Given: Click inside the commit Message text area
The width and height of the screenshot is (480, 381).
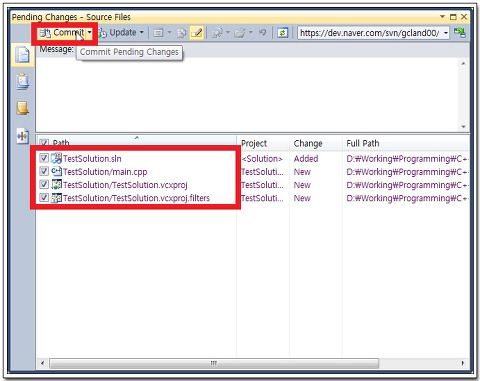Looking at the screenshot, I should (x=247, y=95).
